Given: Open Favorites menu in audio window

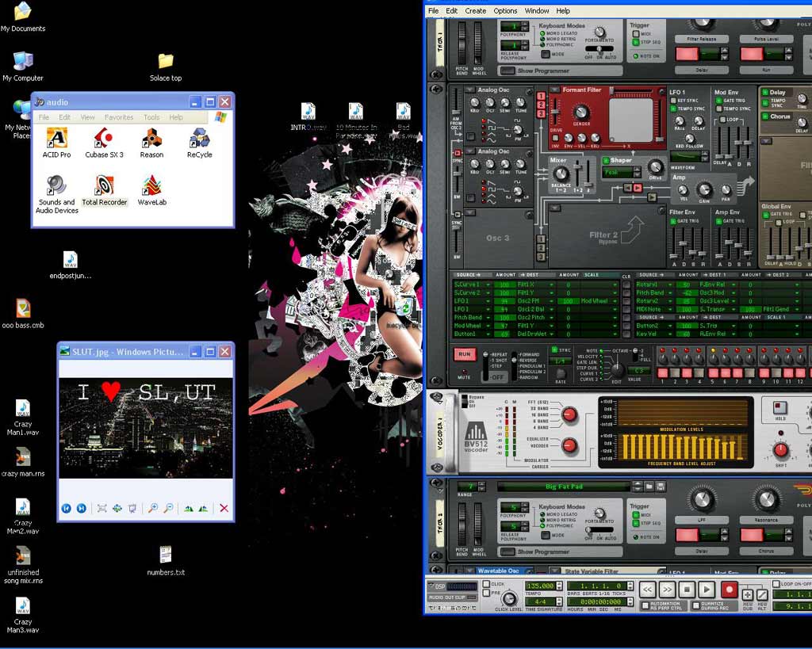Looking at the screenshot, I should coord(119,117).
